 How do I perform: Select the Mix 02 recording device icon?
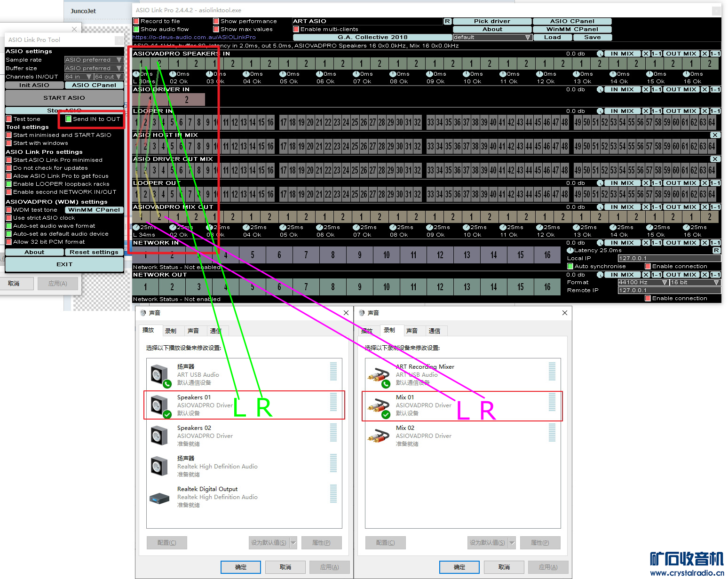379,436
